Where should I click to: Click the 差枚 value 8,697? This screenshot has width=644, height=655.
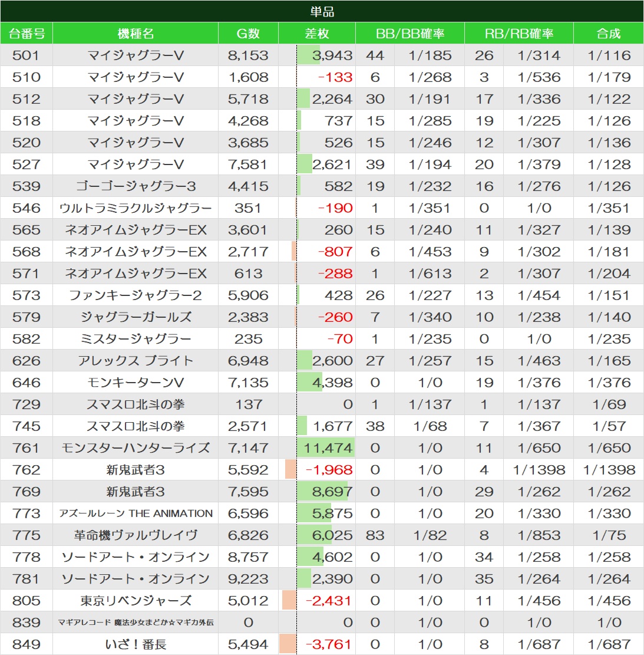point(332,492)
